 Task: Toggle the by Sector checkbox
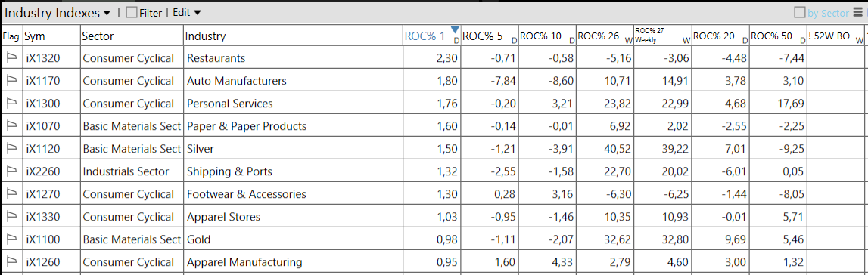coord(800,13)
